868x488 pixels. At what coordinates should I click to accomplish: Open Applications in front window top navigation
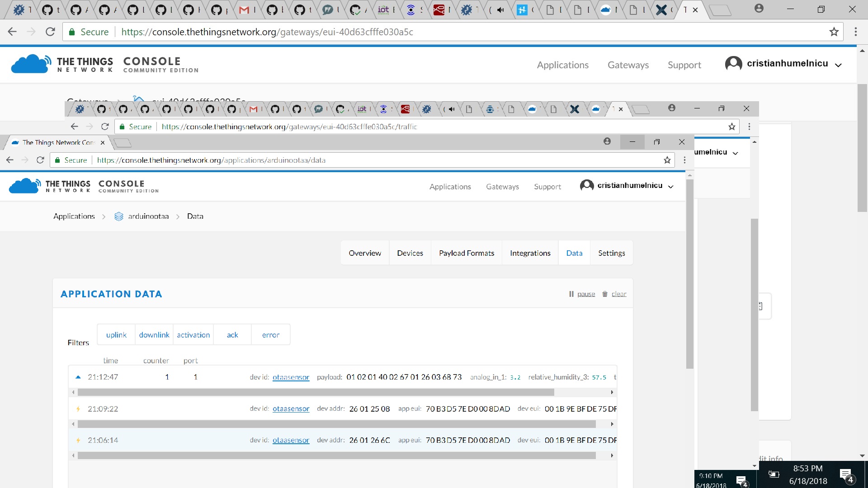450,187
